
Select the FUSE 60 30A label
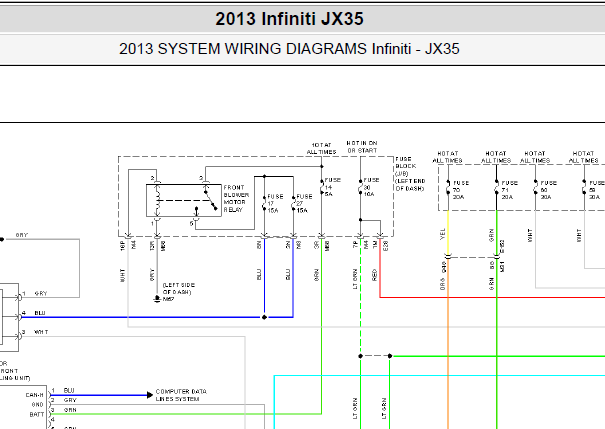(548, 190)
